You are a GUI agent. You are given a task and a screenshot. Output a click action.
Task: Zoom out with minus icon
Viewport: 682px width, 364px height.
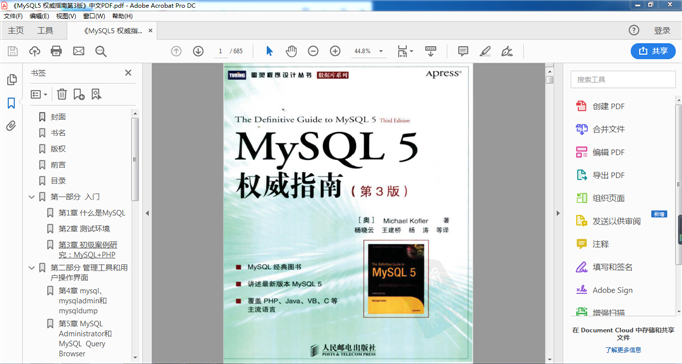pos(313,51)
